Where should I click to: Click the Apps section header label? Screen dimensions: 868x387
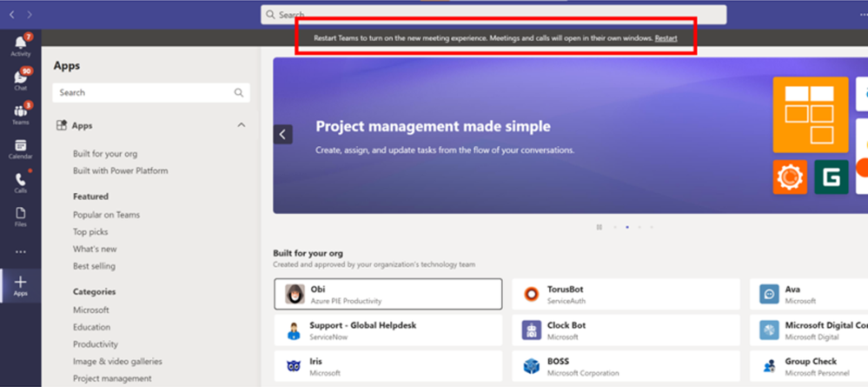click(82, 126)
